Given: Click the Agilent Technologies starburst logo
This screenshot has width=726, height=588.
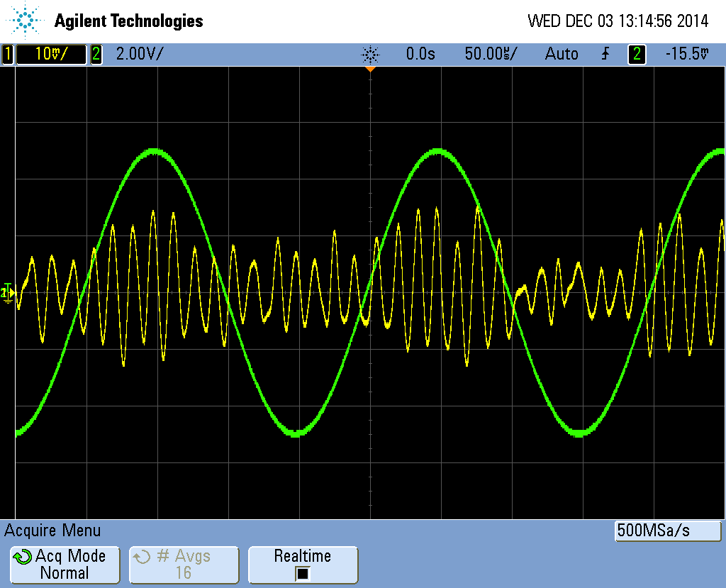Looking at the screenshot, I should [x=26, y=21].
